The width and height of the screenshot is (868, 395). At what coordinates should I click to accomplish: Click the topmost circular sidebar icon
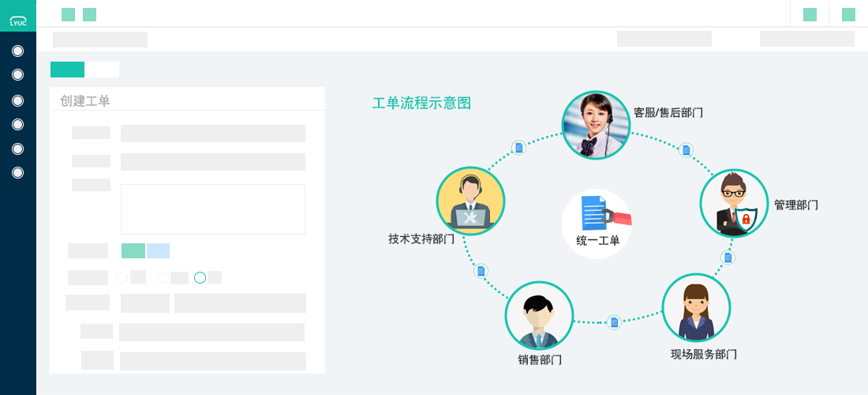point(18,51)
